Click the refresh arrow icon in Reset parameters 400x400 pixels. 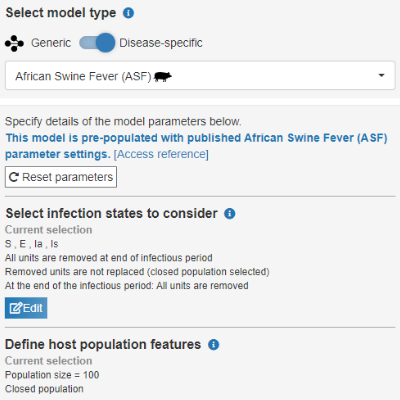point(13,177)
